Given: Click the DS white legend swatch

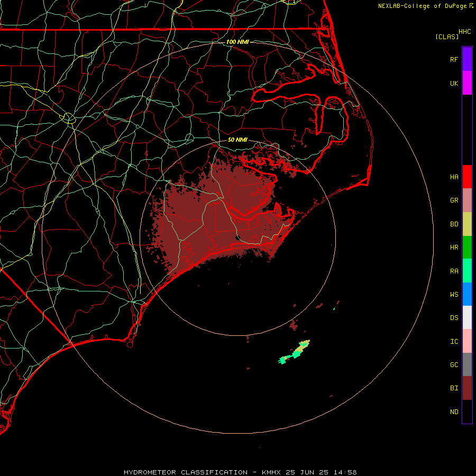Looking at the screenshot, I should (x=467, y=317).
